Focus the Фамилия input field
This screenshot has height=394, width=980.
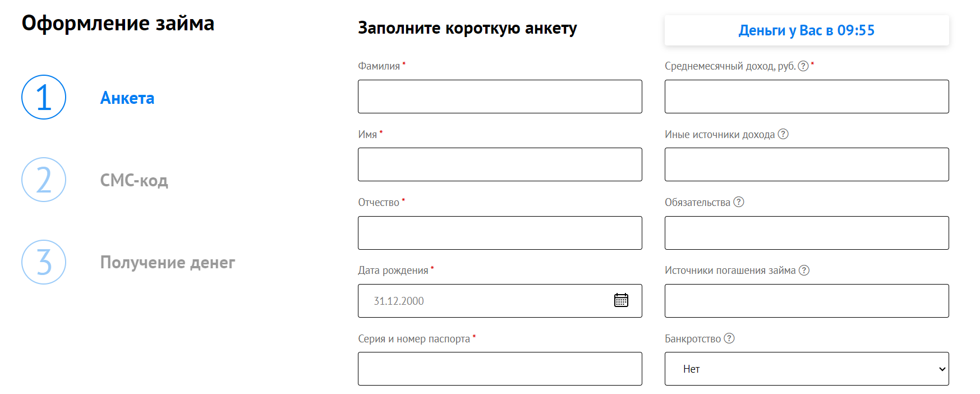tap(500, 97)
